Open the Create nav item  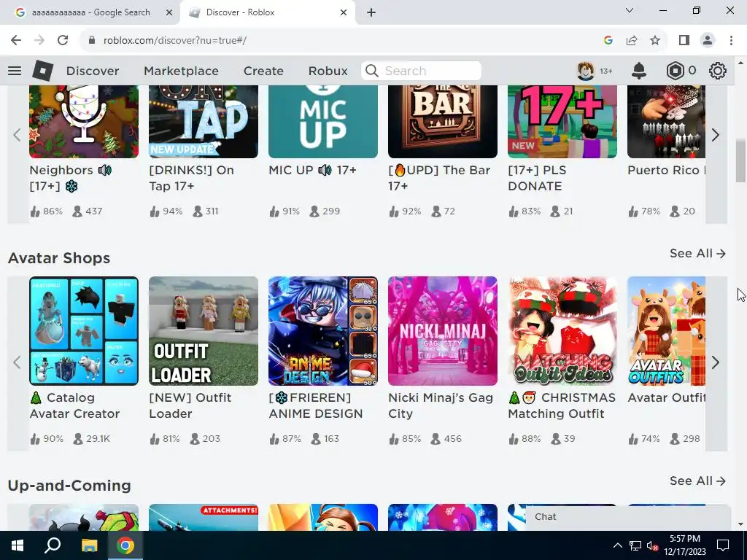point(263,71)
